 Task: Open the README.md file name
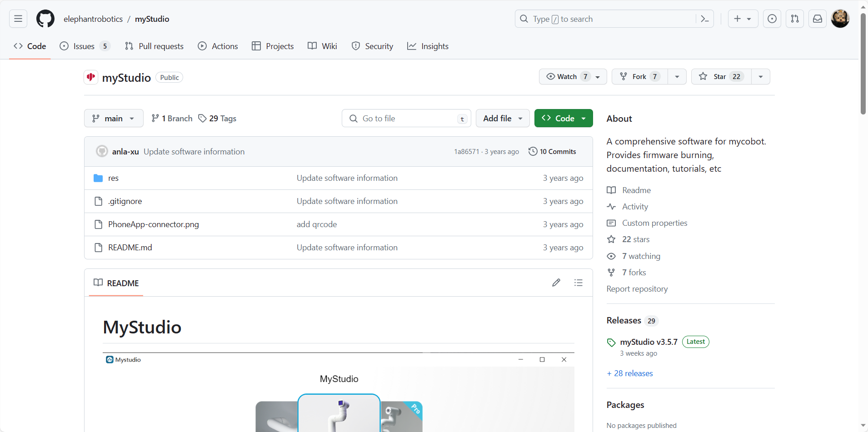(x=130, y=248)
